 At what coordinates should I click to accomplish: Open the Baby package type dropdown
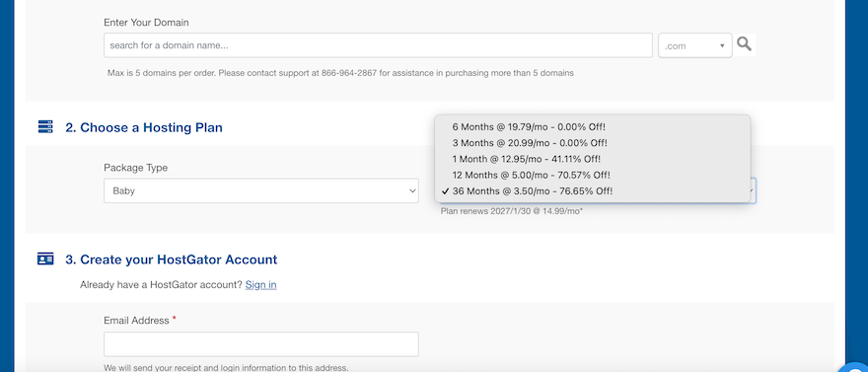(x=261, y=190)
